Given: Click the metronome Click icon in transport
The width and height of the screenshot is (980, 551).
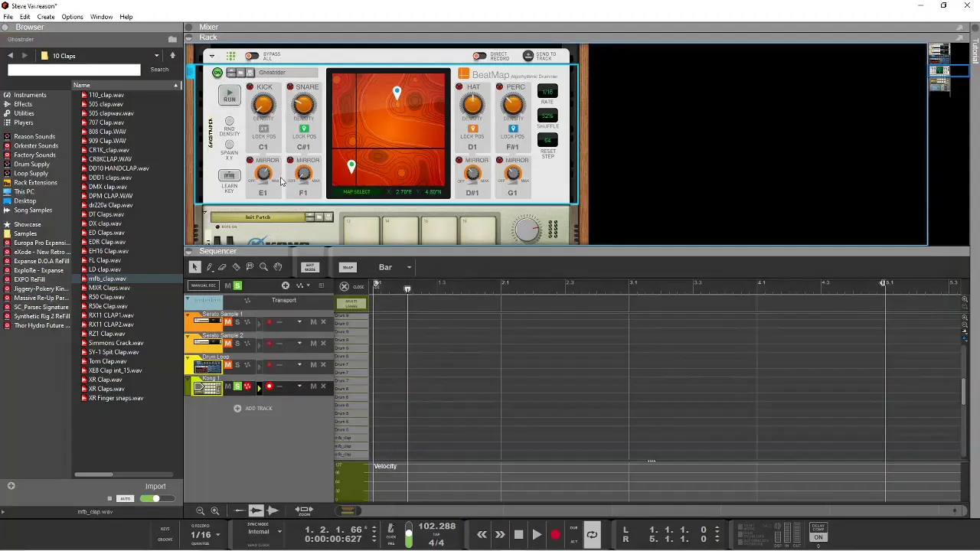Looking at the screenshot, I should click(x=390, y=528).
